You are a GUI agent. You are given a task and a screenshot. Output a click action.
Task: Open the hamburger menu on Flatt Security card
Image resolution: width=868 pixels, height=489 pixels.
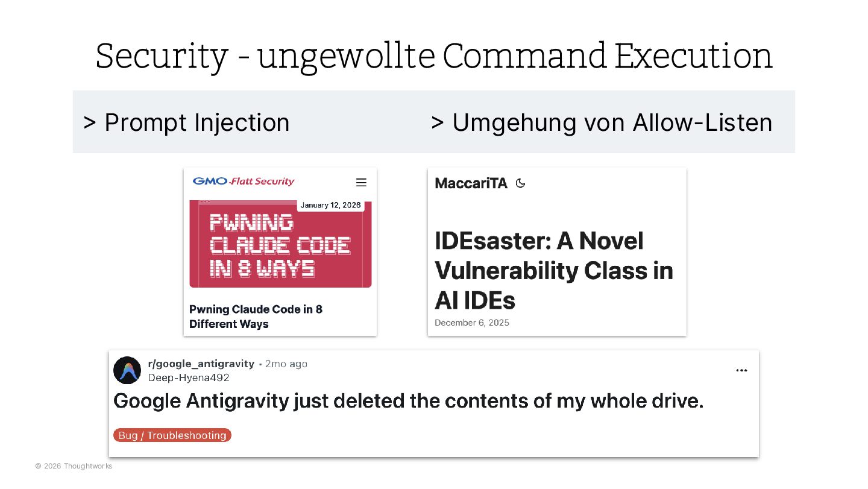[361, 182]
